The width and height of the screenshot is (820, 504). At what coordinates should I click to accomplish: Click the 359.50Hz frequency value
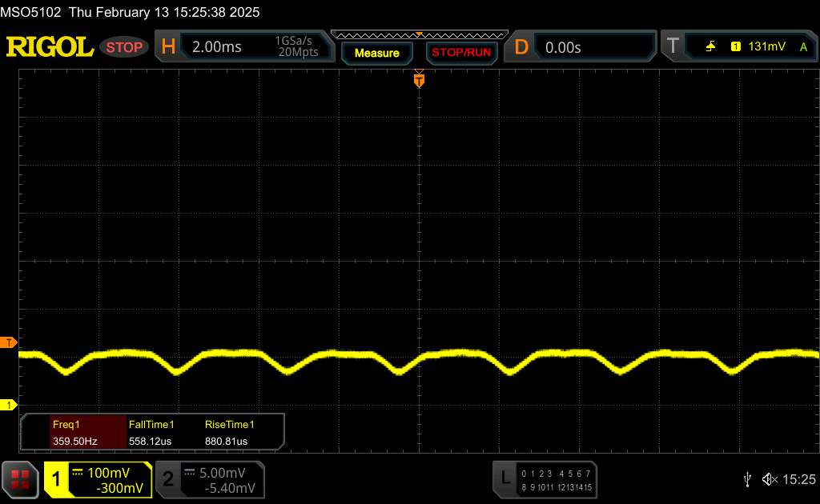click(74, 442)
